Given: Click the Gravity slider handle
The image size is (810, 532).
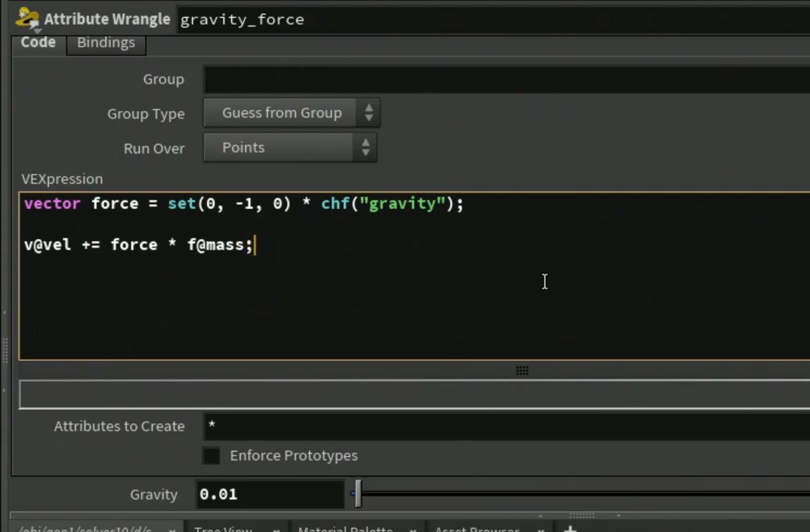Looking at the screenshot, I should pos(358,493).
